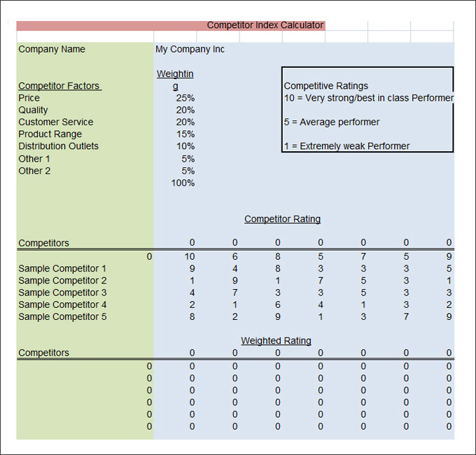The width and height of the screenshot is (476, 455).
Task: Select the '5 = Average performer' text
Action: click(x=331, y=122)
